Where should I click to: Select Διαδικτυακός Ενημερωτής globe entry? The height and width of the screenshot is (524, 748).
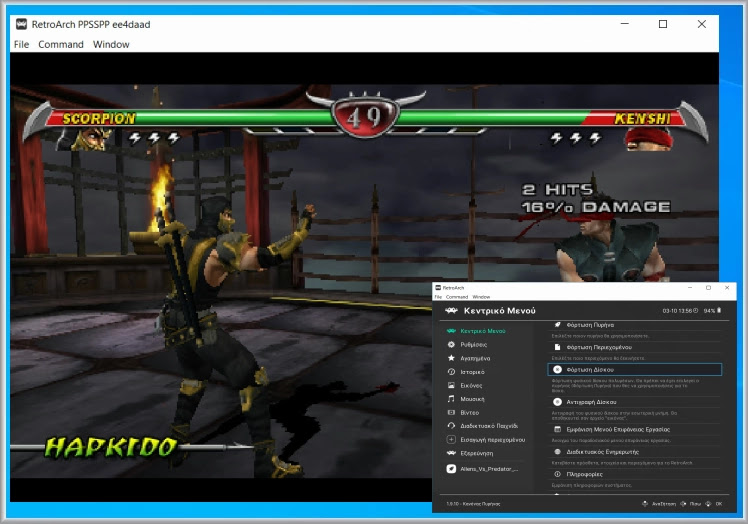tap(634, 451)
